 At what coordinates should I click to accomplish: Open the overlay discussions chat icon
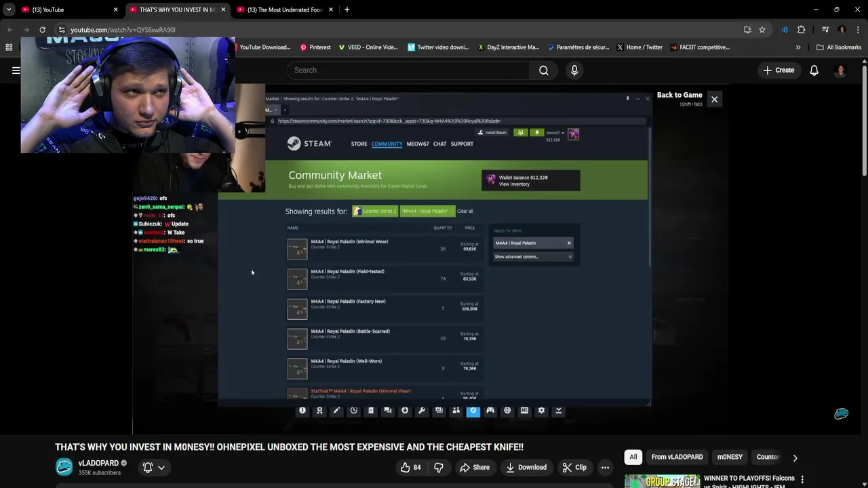pos(388,411)
